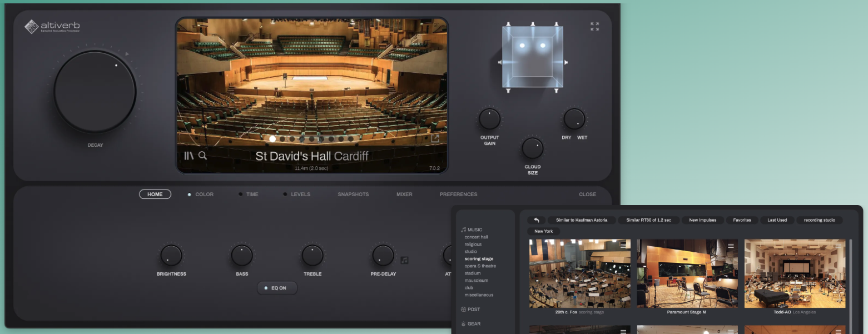
Task: Open the PREFERENCES tab
Action: (x=458, y=195)
